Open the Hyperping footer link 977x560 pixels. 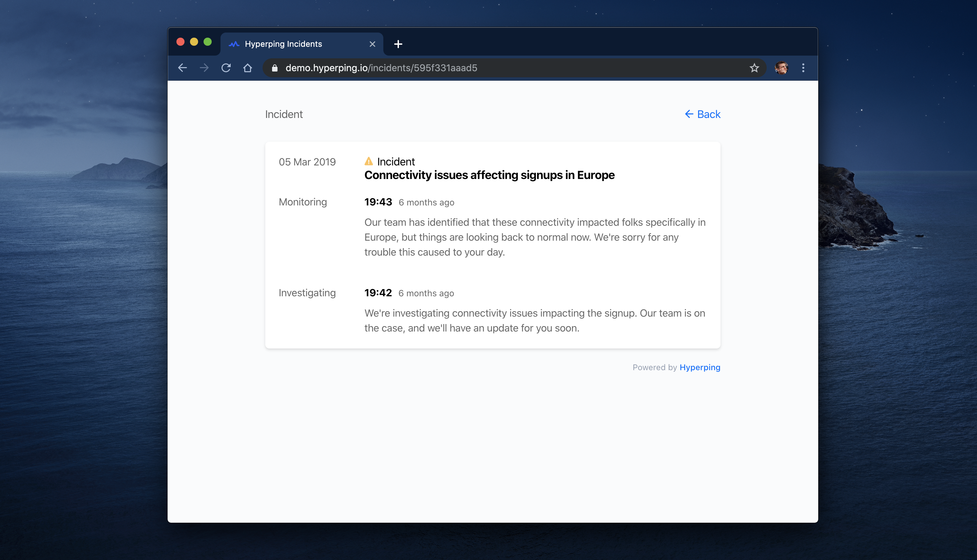pos(700,367)
